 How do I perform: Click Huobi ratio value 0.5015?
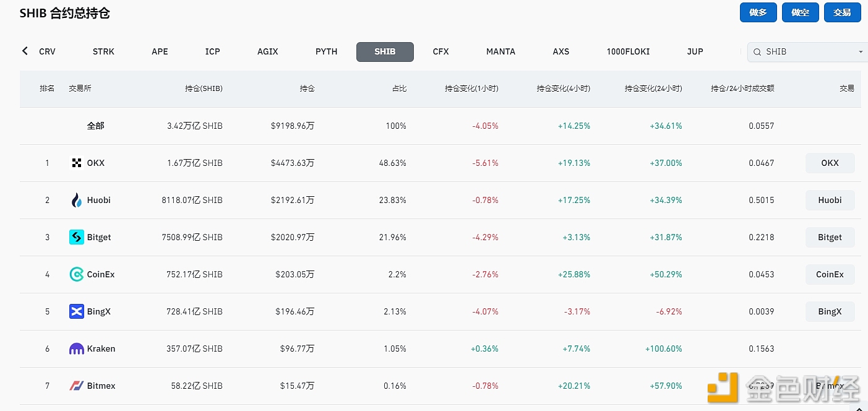click(761, 201)
